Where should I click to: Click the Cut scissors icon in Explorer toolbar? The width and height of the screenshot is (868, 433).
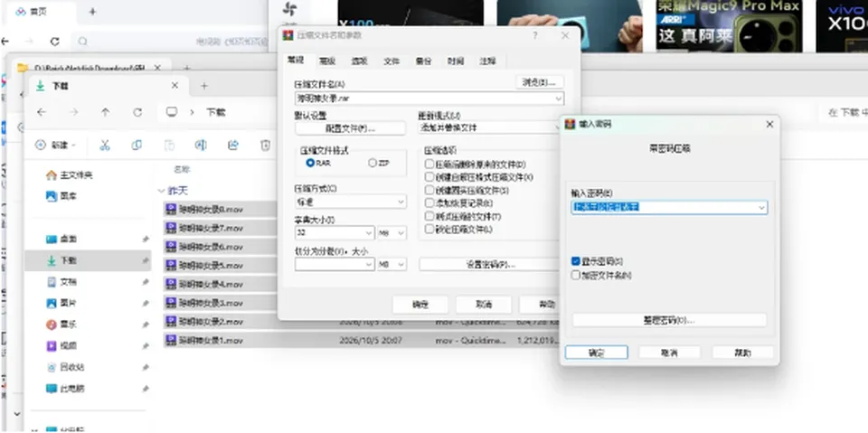[x=105, y=145]
